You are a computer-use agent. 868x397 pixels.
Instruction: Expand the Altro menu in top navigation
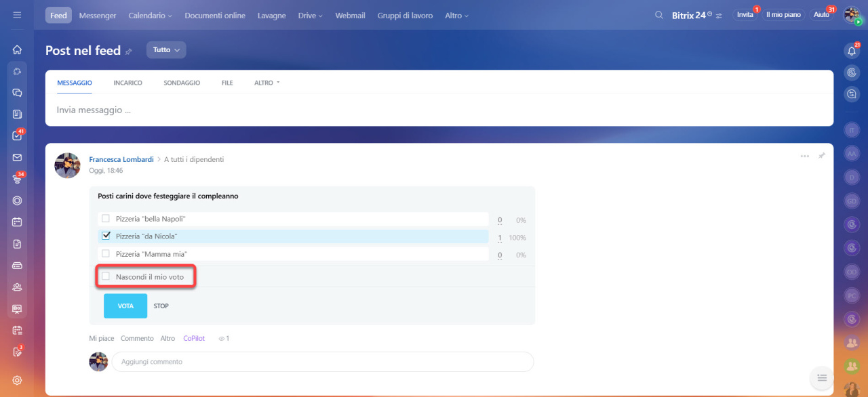point(456,16)
